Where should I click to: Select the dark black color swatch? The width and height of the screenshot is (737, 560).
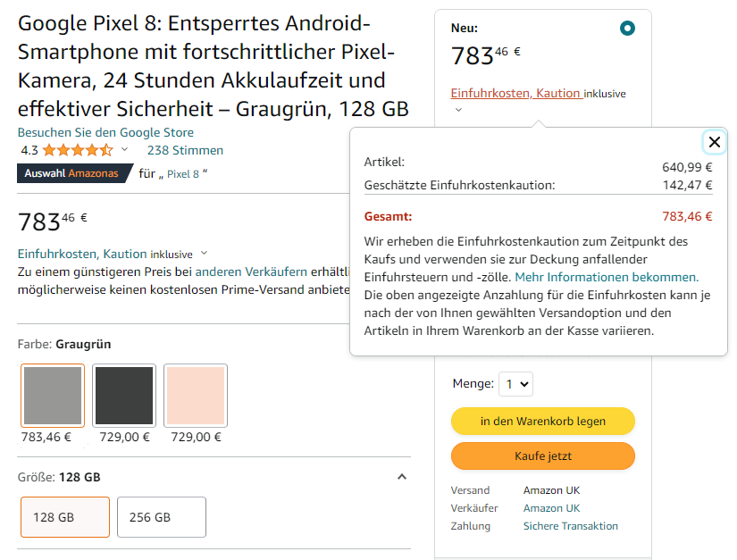coord(124,396)
